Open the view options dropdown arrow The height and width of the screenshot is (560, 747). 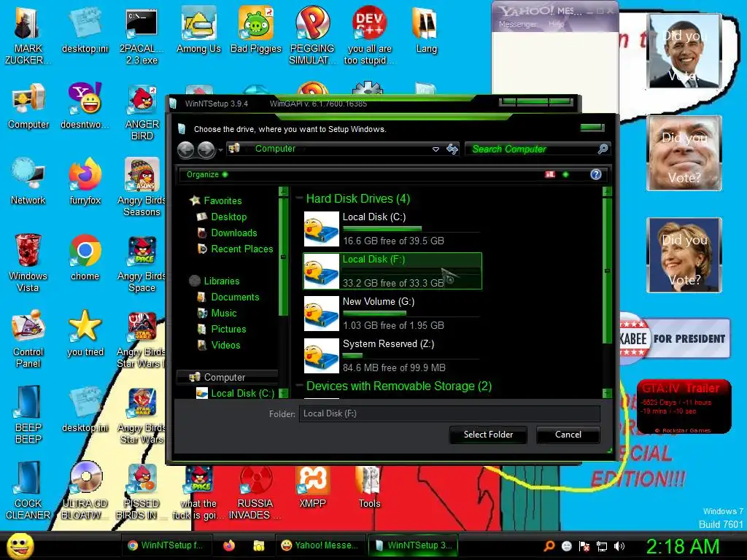click(x=565, y=174)
